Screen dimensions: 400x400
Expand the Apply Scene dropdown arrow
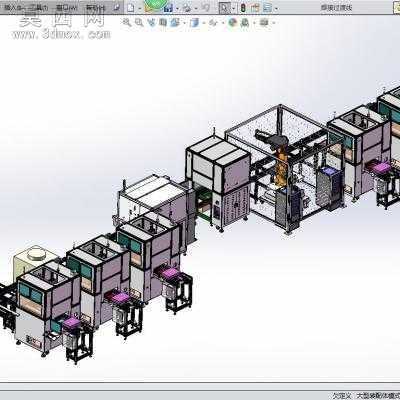253,23
